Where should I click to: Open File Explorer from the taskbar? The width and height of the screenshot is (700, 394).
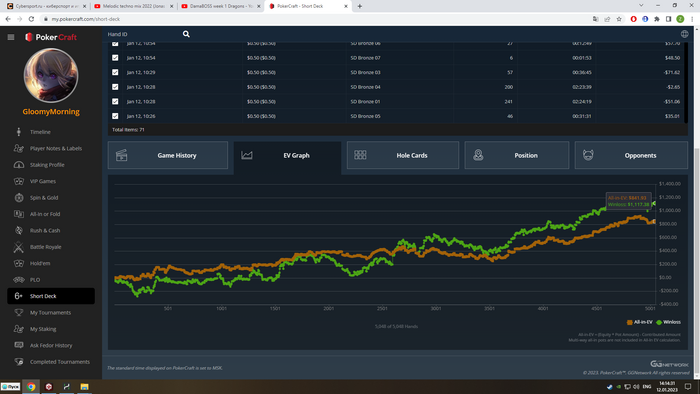click(84, 387)
